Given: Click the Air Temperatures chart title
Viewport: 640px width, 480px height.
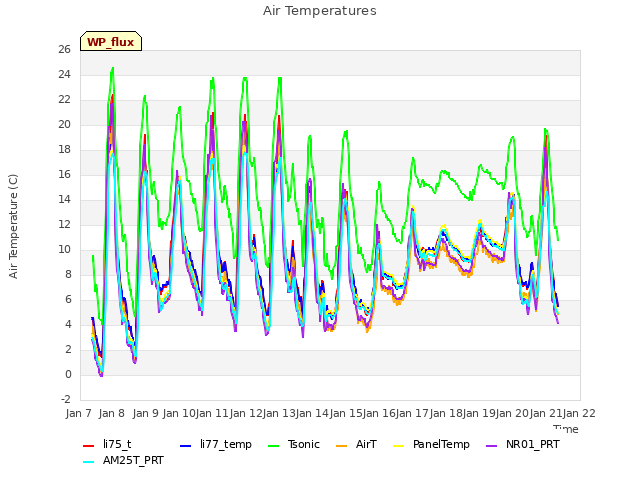Looking at the screenshot, I should [320, 11].
